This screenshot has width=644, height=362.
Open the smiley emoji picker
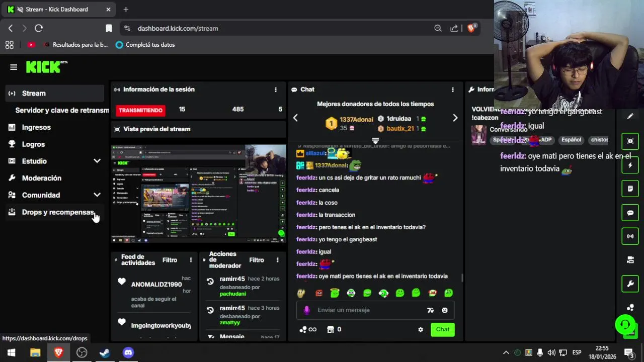pos(445,310)
